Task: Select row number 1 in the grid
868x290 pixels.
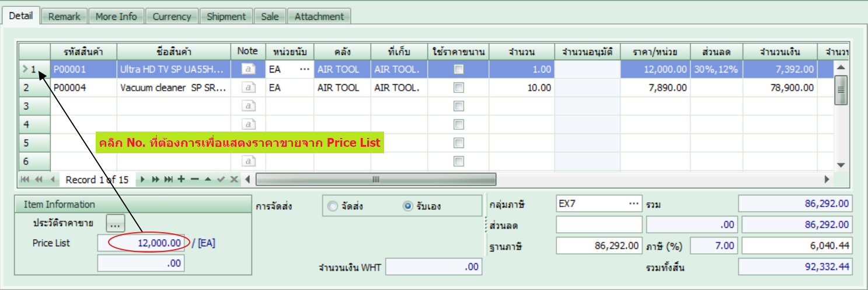Action: 34,70
